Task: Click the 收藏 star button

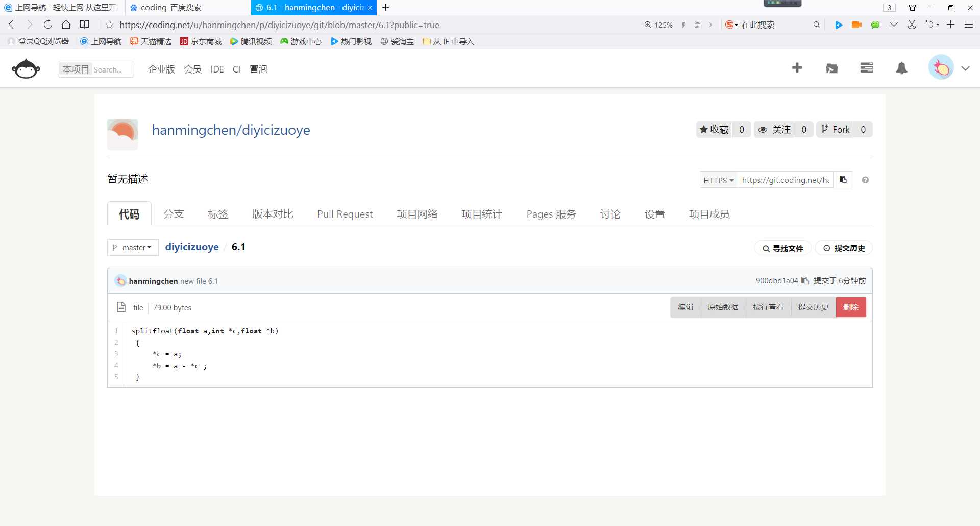Action: pos(714,129)
